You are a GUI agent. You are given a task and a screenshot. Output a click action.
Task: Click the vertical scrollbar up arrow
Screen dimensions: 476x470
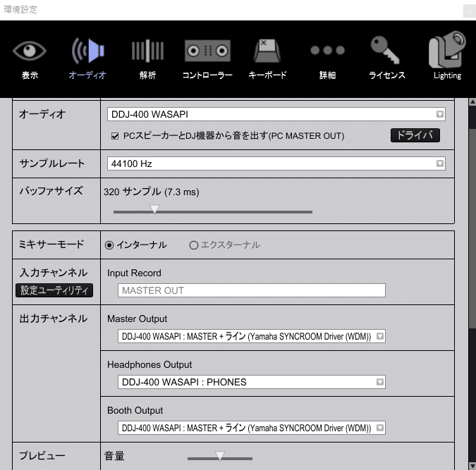pyautogui.click(x=472, y=102)
